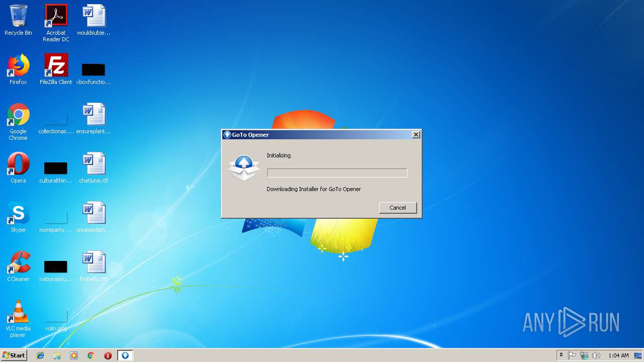The height and width of the screenshot is (362, 644).
Task: Open the Recycle Bin
Action: (18, 21)
